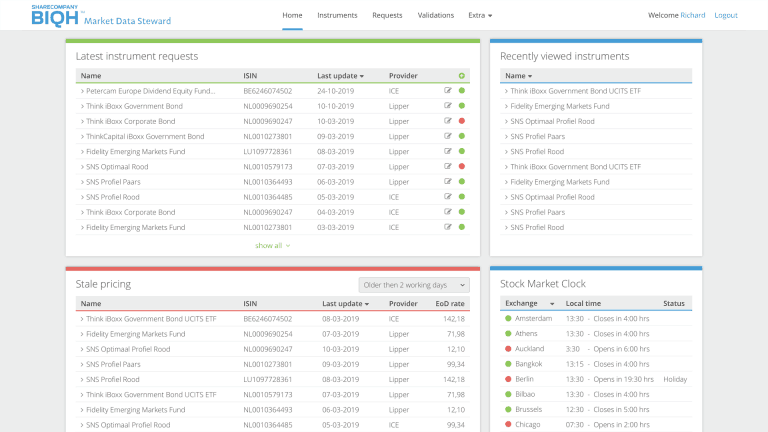This screenshot has width=768, height=432.
Task: Click red status dot for 10-03-2019 Corporate Bond
Action: [x=462, y=121]
